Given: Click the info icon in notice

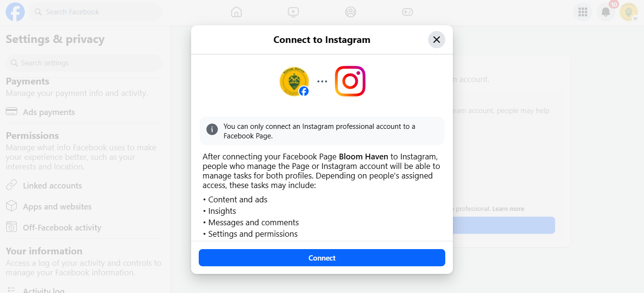Looking at the screenshot, I should (x=212, y=129).
